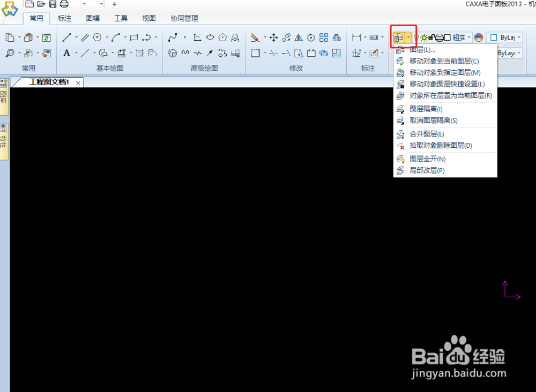Open the 特性 side panel tab
This screenshot has width=536, height=392.
tap(4, 141)
